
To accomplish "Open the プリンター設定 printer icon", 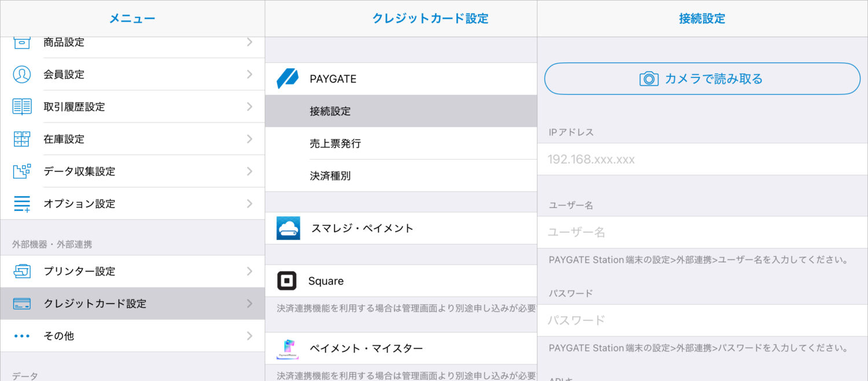I will [x=21, y=271].
